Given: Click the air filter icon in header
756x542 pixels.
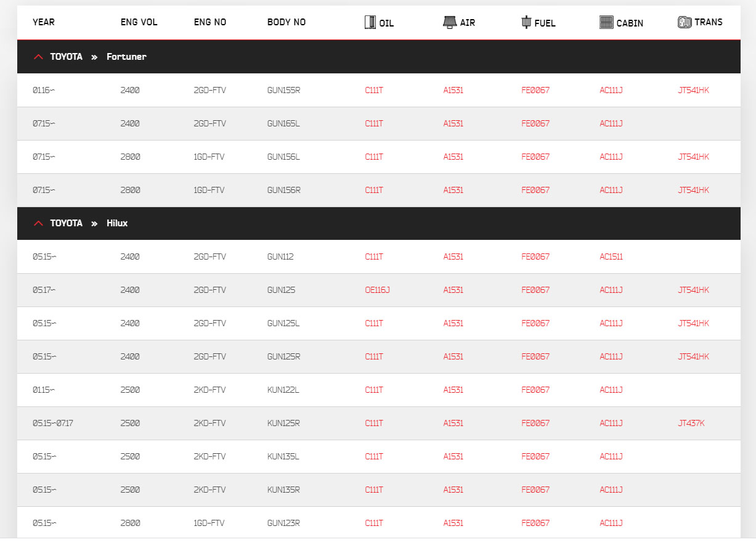Looking at the screenshot, I should click(450, 22).
